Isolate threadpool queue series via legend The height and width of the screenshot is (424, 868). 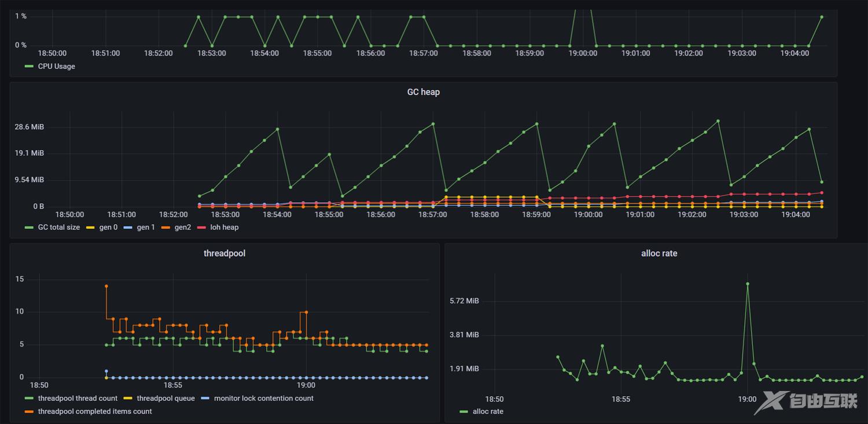[x=165, y=399]
